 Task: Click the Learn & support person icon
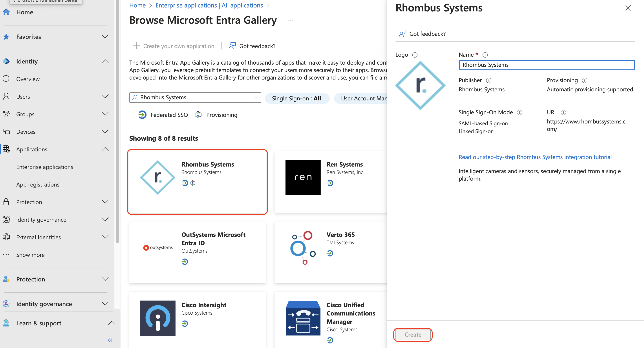click(x=6, y=323)
